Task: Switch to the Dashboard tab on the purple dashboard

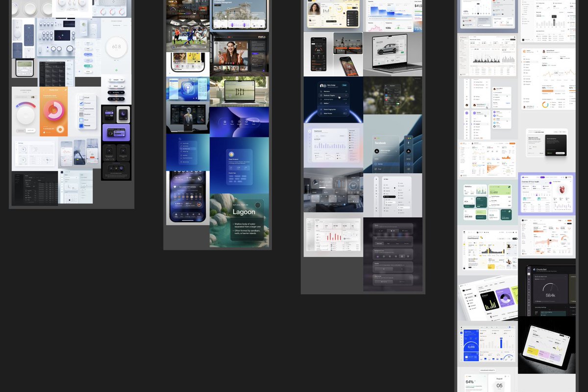Action: click(317, 136)
